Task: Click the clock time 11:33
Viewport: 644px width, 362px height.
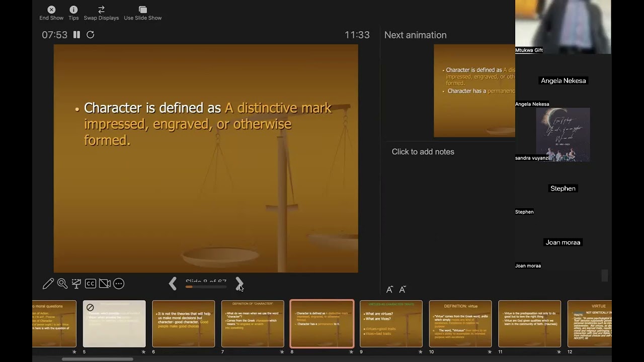Action: (357, 35)
